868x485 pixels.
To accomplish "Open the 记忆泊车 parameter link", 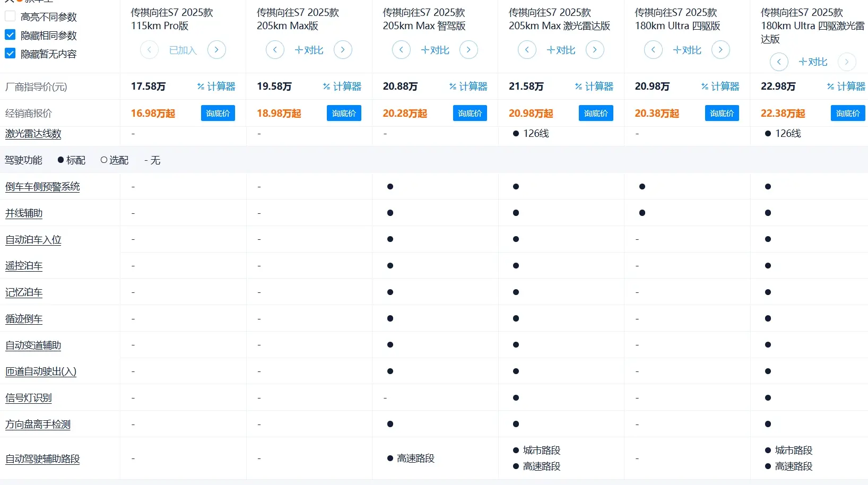I will coord(24,292).
